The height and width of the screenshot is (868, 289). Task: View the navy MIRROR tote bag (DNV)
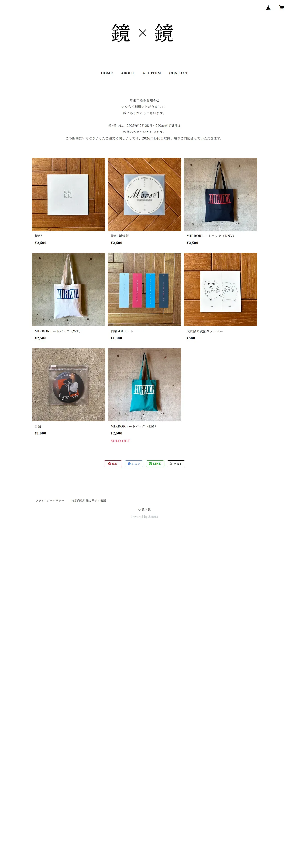pyautogui.click(x=220, y=194)
